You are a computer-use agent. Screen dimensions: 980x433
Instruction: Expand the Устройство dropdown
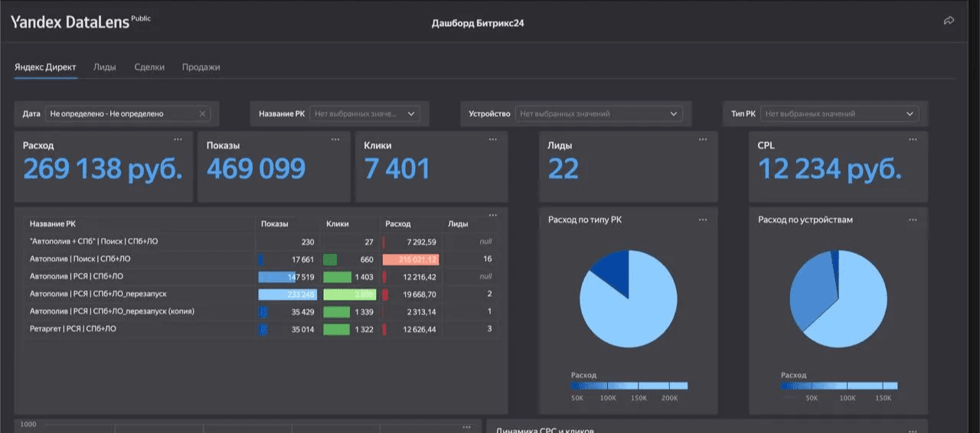[598, 113]
